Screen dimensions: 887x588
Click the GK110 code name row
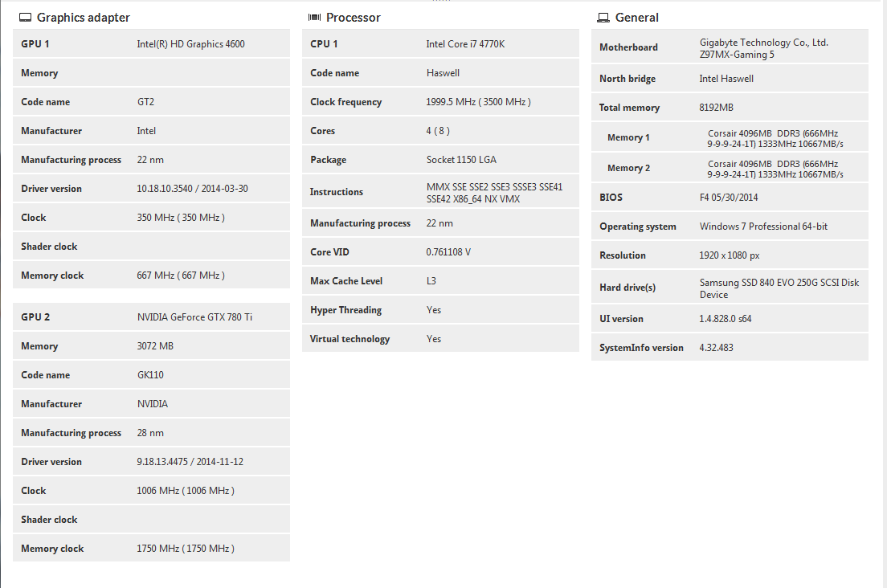151,374
